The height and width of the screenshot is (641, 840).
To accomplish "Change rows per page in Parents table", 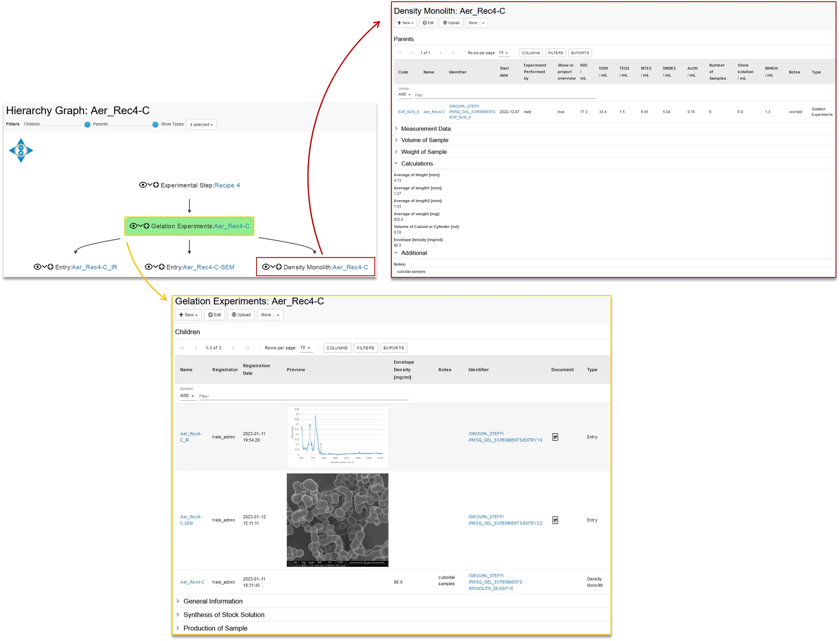I will (x=503, y=53).
